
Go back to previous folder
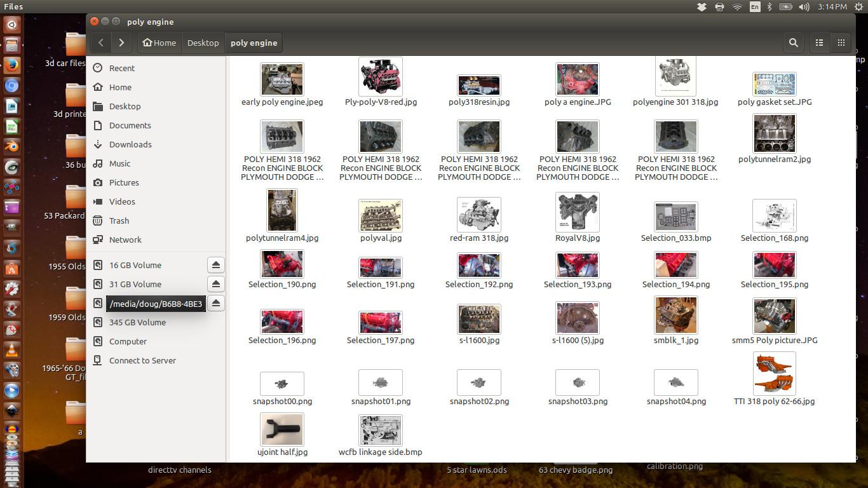tap(101, 43)
